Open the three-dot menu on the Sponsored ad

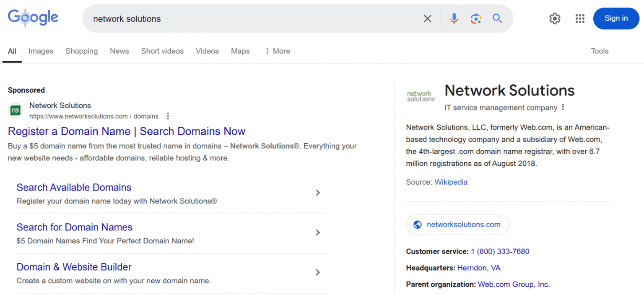[x=168, y=116]
